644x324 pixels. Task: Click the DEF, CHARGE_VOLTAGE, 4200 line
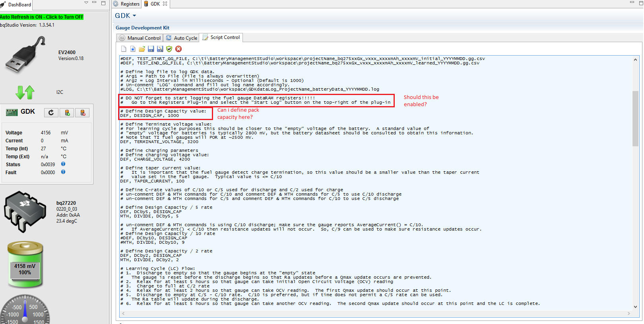[155, 159]
